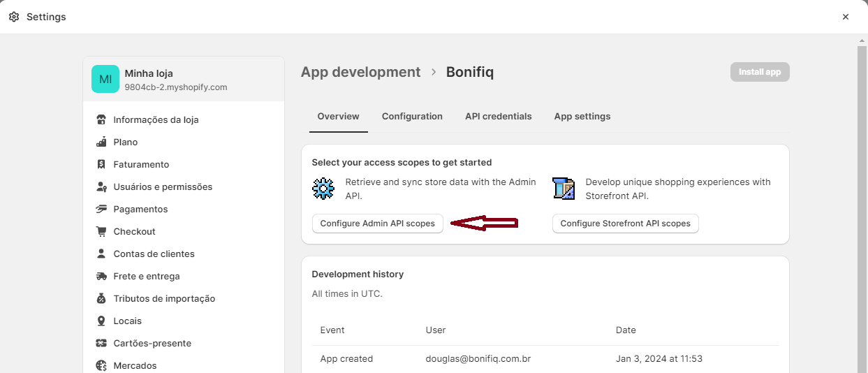This screenshot has height=373, width=868.
Task: Click the Install app button
Action: tap(760, 72)
